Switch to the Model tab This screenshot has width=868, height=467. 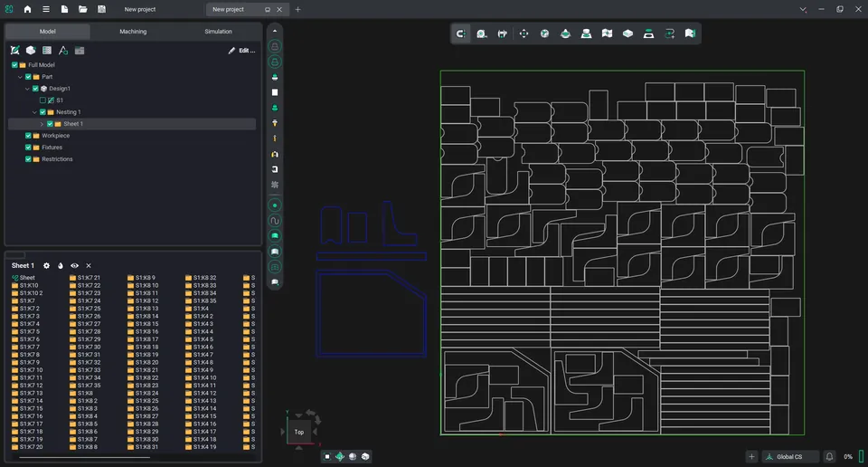[48, 32]
